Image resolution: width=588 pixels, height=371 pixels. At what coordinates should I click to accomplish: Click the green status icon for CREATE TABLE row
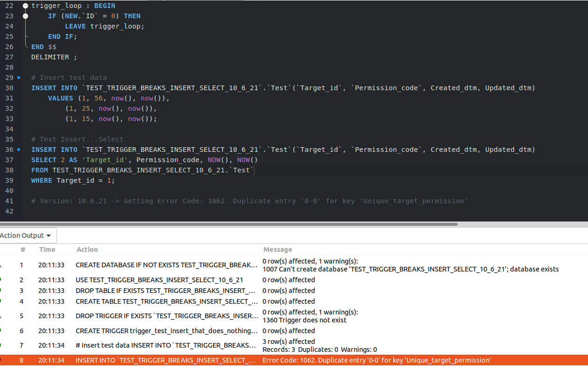coord(1,301)
